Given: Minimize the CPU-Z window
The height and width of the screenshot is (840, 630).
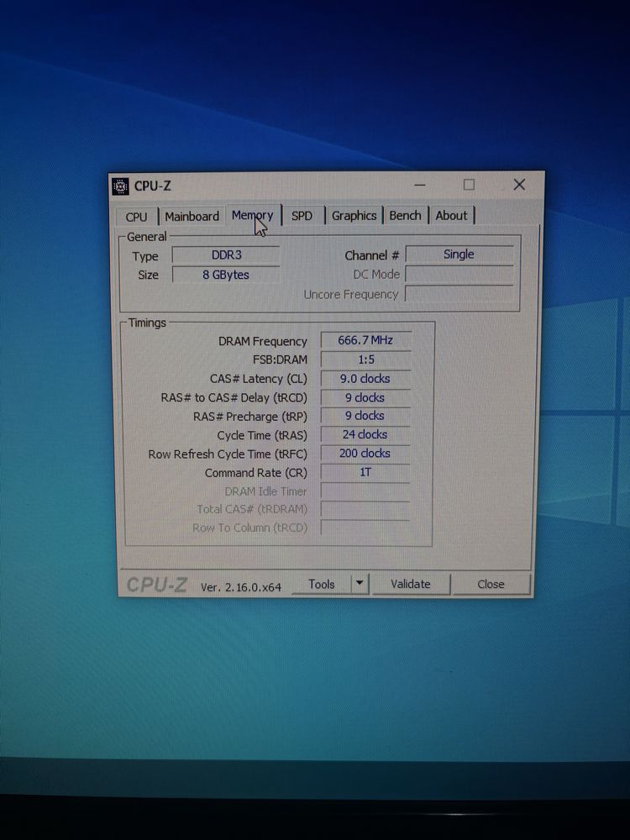Looking at the screenshot, I should tap(420, 186).
